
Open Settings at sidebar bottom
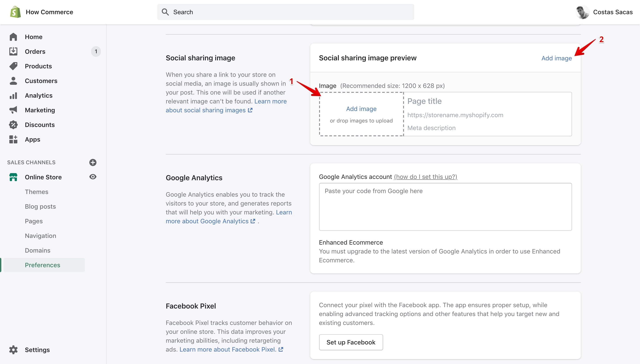pyautogui.click(x=37, y=350)
